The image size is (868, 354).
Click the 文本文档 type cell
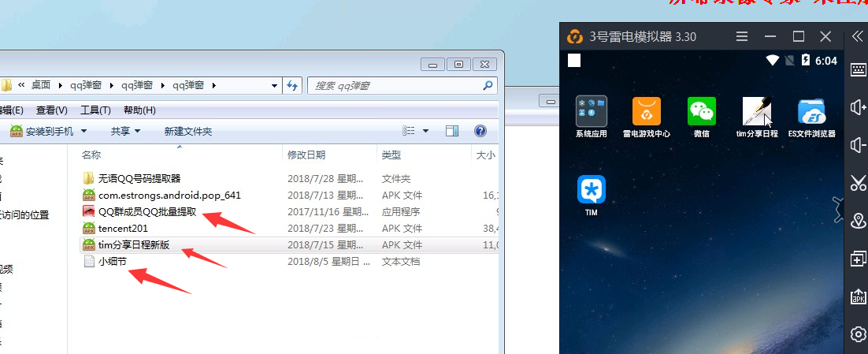pyautogui.click(x=401, y=262)
